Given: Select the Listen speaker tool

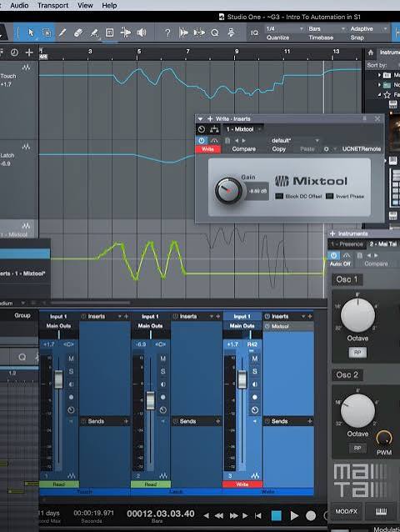Looking at the screenshot, I should pyautogui.click(x=142, y=33).
